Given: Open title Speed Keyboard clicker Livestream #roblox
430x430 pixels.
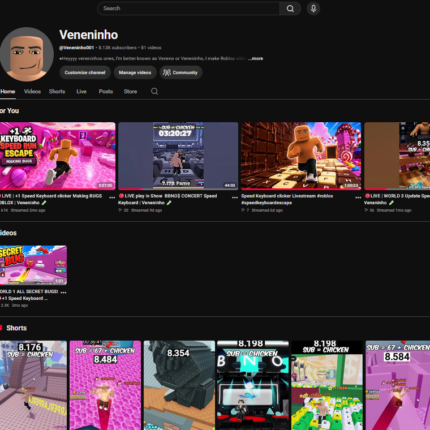Looking at the screenshot, I should [x=287, y=199].
